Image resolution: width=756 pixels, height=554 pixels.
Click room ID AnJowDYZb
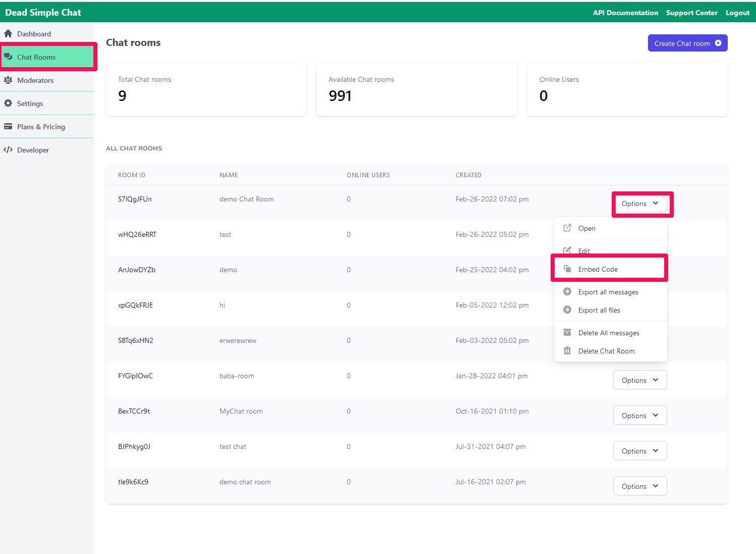click(x=137, y=270)
